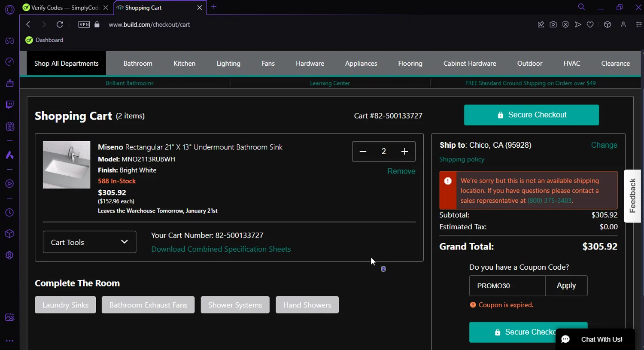Screen dimensions: 644x350
Task: Toggle the VPN badge in address bar
Action: coord(84,24)
